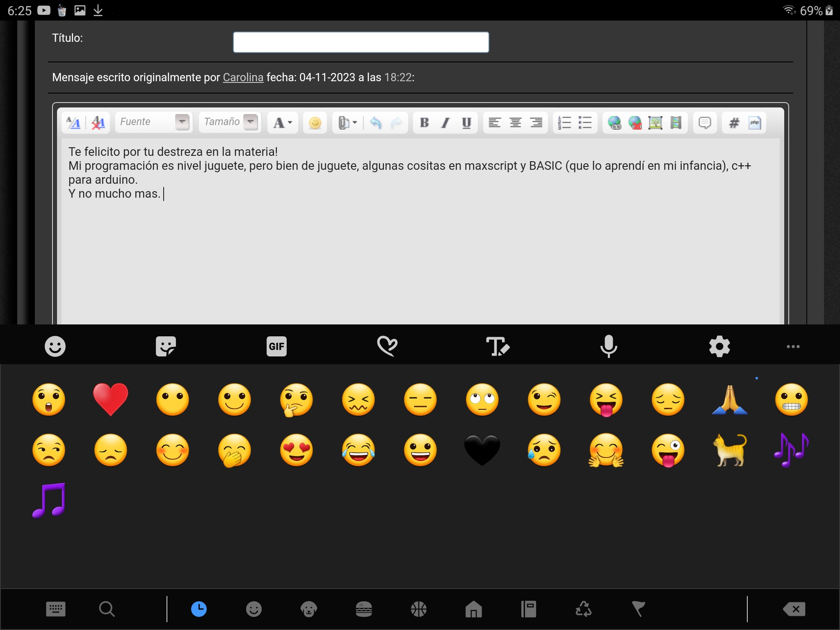Image resolution: width=840 pixels, height=630 pixels.
Task: Click the Título input field
Action: [x=361, y=42]
